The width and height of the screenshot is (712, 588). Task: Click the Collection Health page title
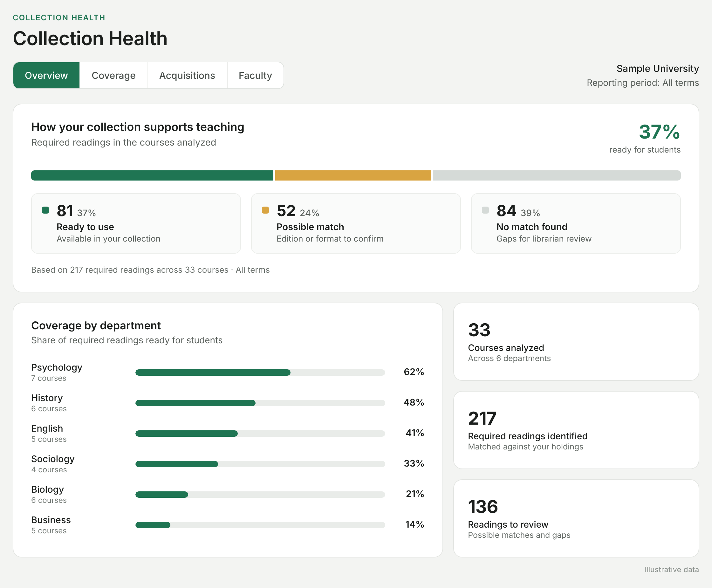coord(90,38)
